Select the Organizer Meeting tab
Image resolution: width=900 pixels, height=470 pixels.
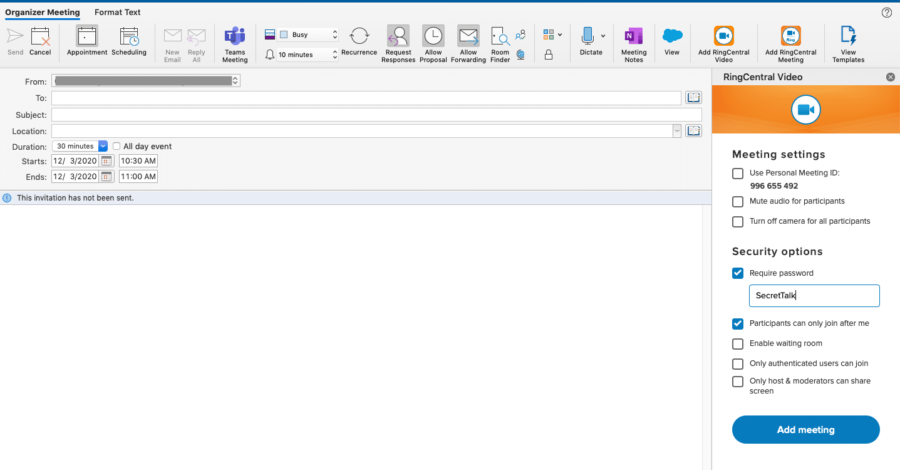pyautogui.click(x=42, y=12)
